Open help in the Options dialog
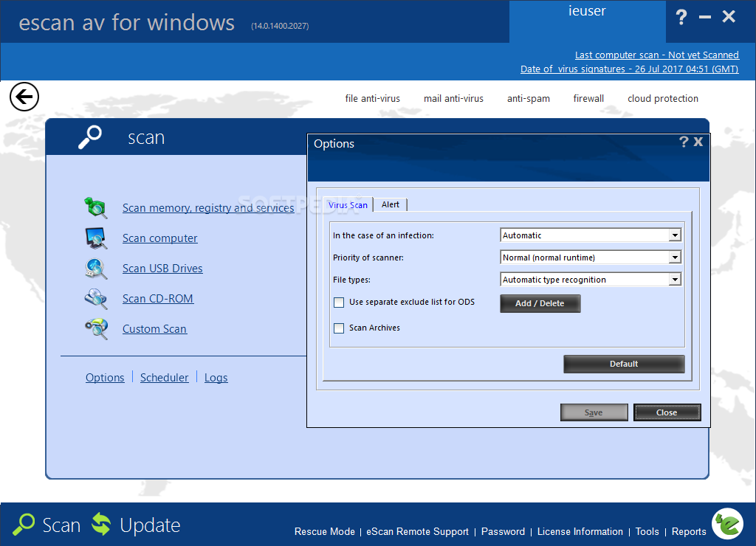756x546 pixels. point(683,142)
